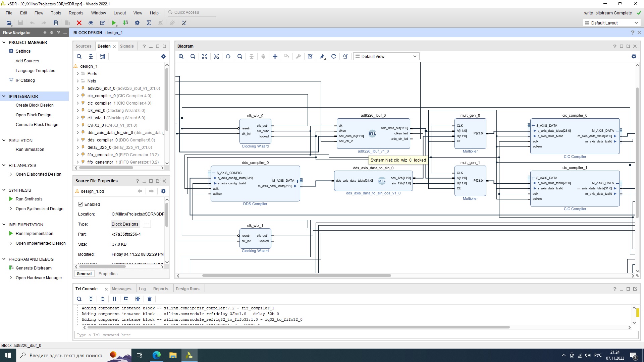Expand the clk_wiz_0 tree item
The image size is (644, 362).
[x=77, y=111]
